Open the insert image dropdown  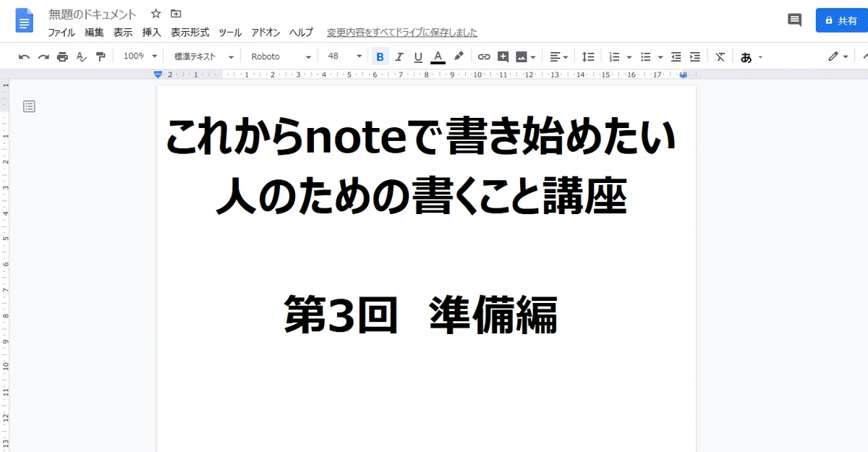coord(526,56)
